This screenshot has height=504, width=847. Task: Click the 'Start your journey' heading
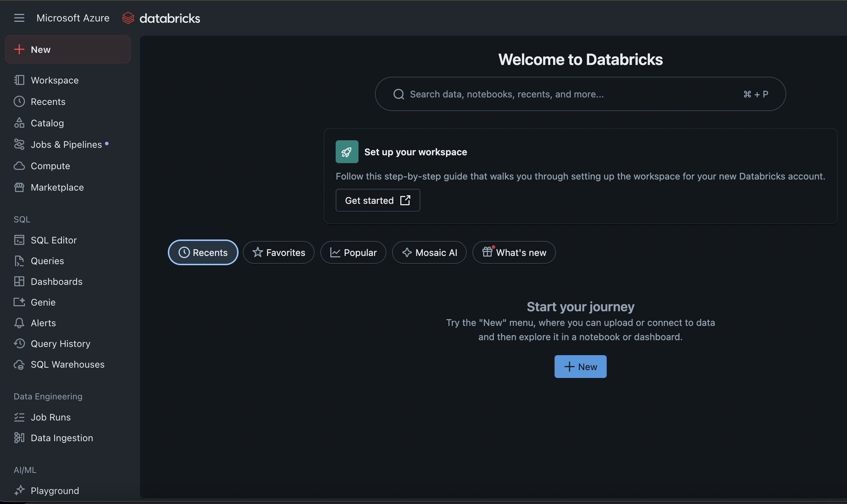click(x=581, y=307)
